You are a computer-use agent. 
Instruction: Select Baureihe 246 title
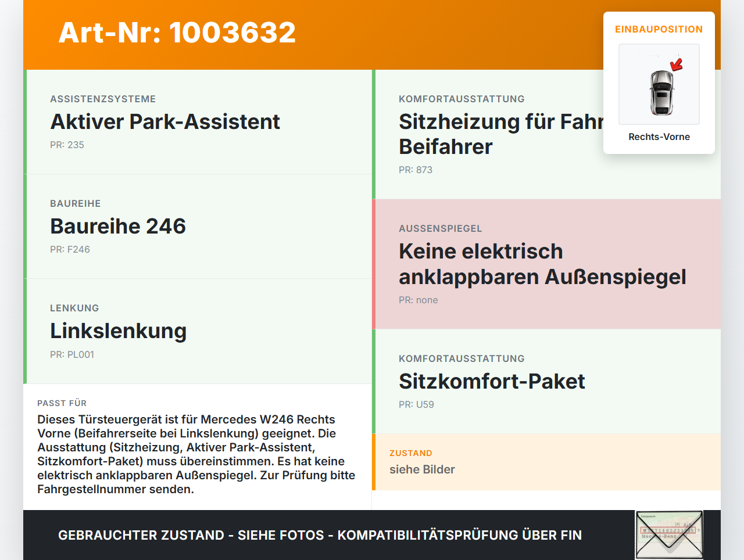118,226
